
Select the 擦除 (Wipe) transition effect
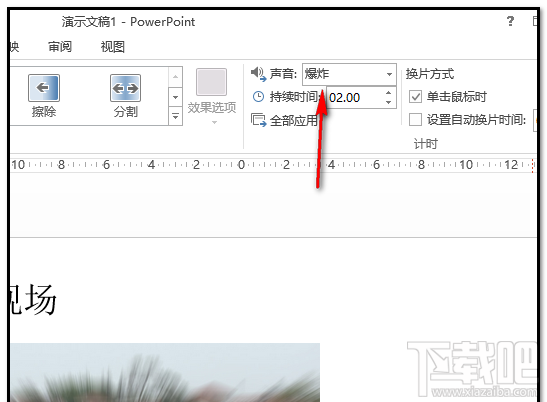[44, 96]
